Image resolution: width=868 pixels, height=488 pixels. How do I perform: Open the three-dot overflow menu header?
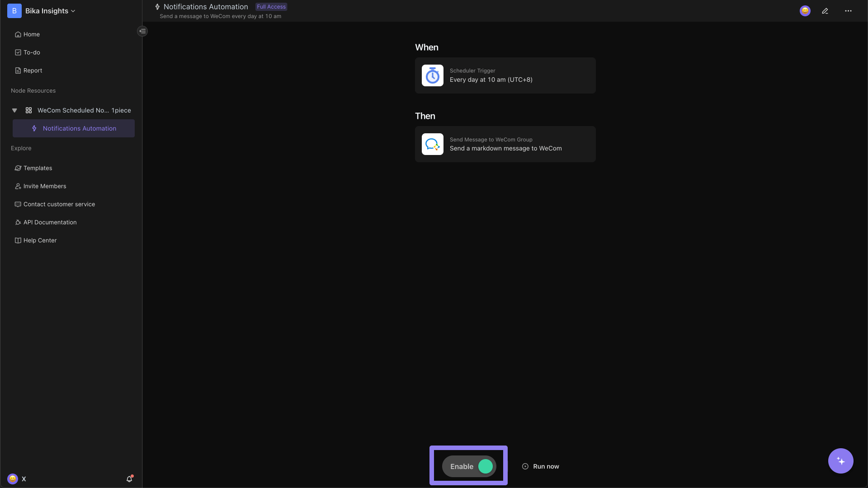tap(848, 11)
